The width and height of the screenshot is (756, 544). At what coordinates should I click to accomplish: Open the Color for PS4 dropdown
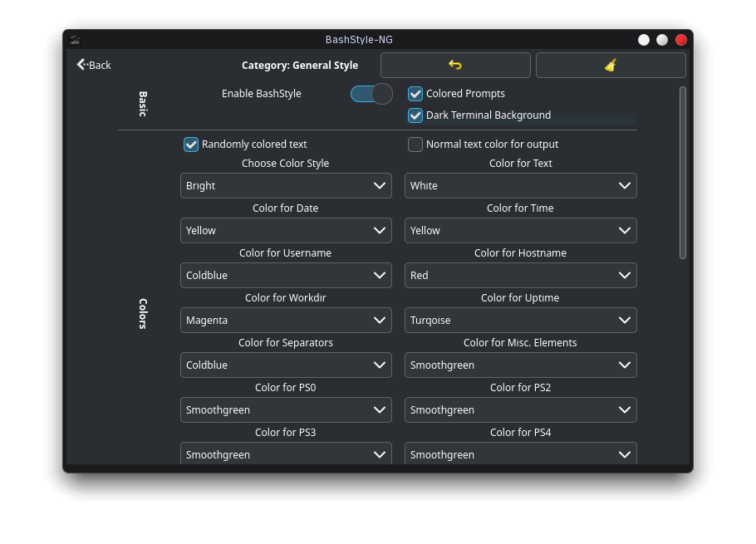pos(521,454)
